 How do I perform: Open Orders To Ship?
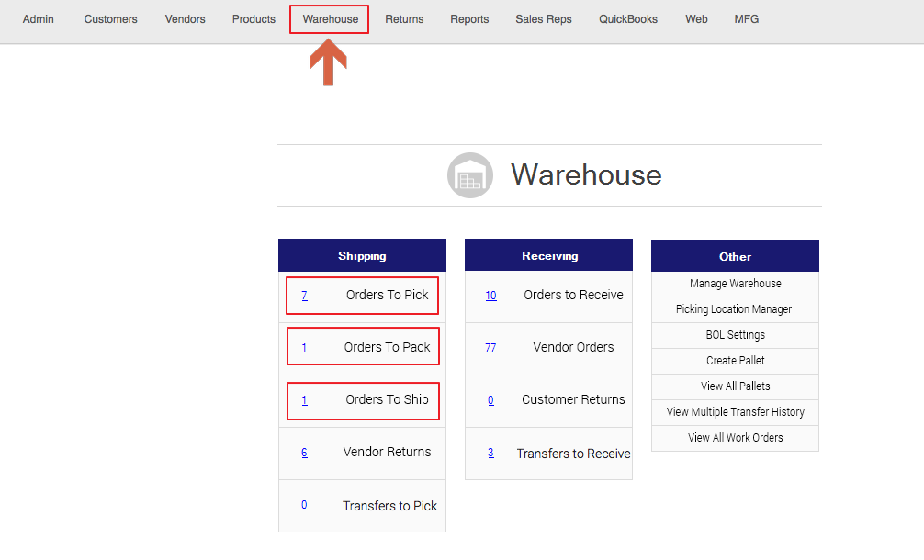coord(387,399)
